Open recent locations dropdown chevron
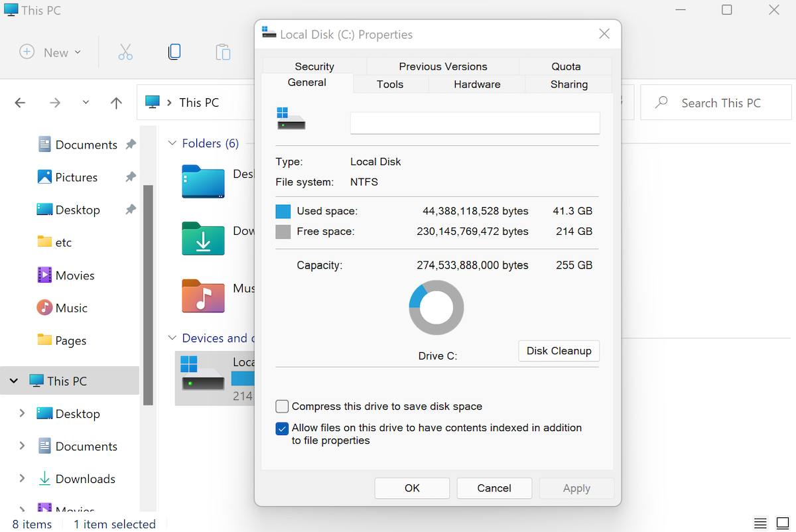 (86, 103)
